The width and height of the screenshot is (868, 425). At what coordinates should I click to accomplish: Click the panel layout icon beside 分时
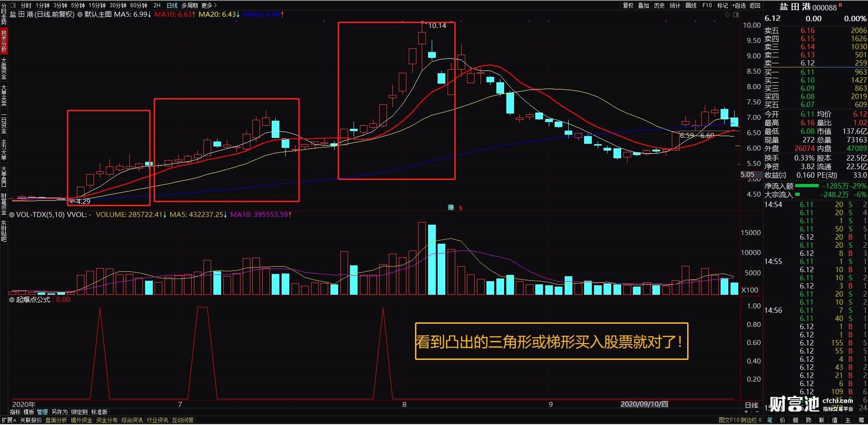click(x=13, y=5)
